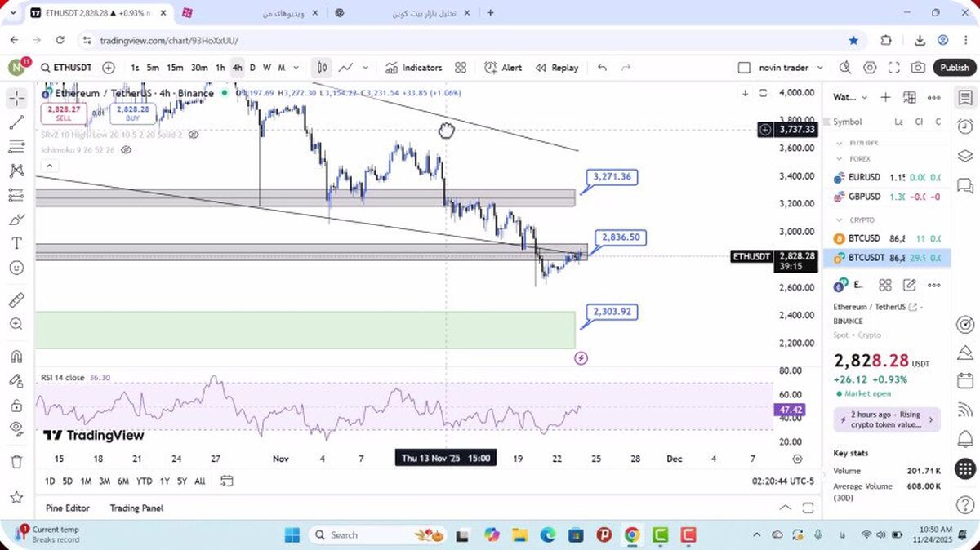Select EURUSD in the watchlist
The width and height of the screenshot is (980, 550).
tap(887, 177)
